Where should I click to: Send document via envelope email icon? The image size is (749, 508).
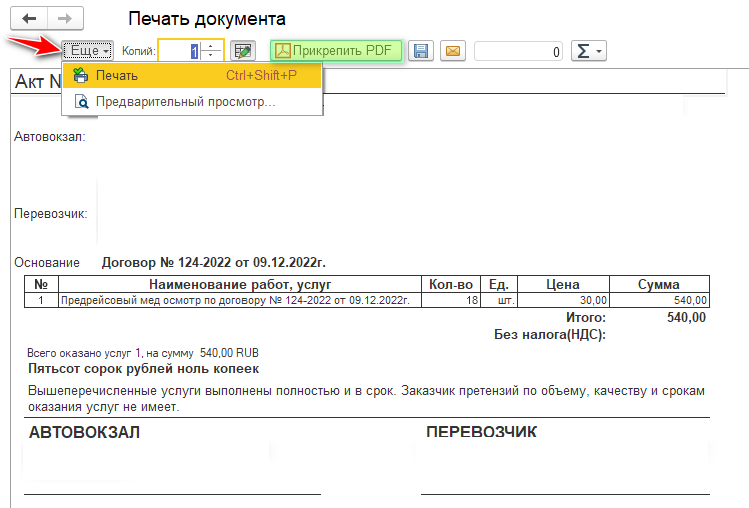click(453, 50)
